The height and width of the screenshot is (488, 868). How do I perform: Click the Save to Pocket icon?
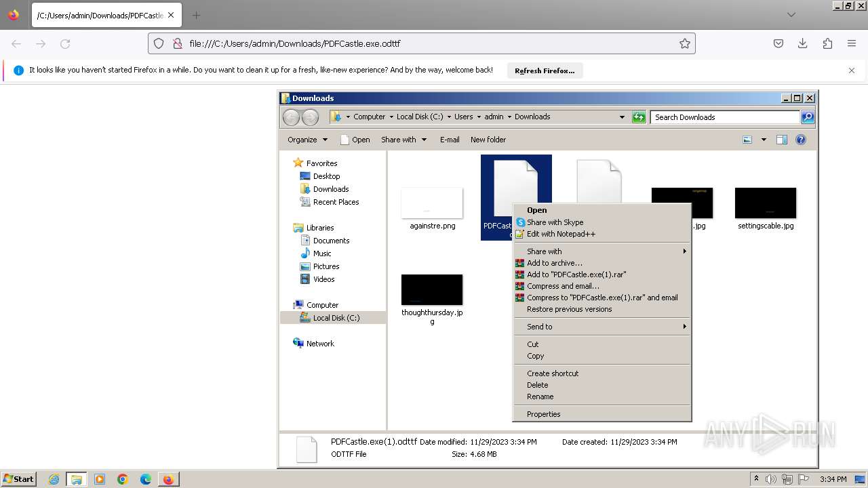coord(778,43)
